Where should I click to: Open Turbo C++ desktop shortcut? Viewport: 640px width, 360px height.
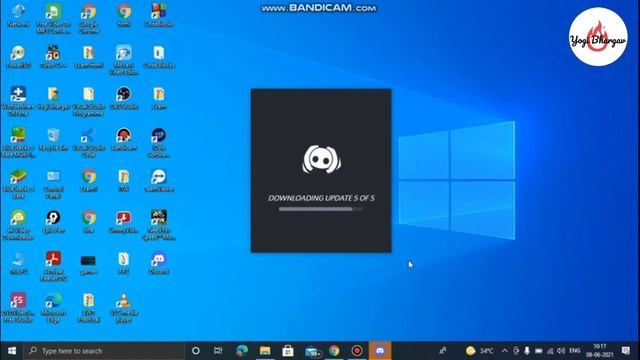pos(53,56)
